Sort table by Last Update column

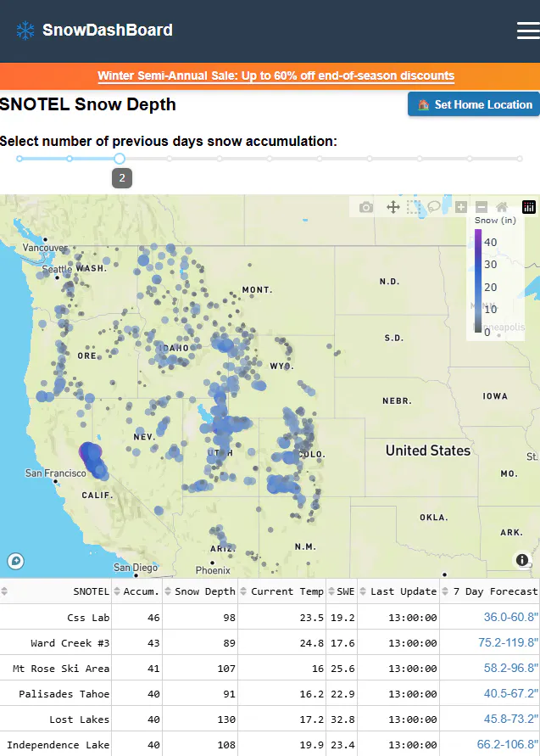tap(363, 591)
